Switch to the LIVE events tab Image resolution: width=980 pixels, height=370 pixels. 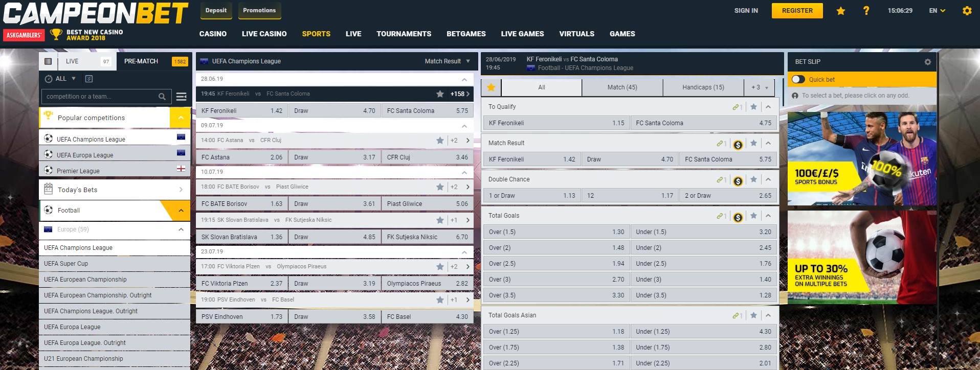coord(86,61)
